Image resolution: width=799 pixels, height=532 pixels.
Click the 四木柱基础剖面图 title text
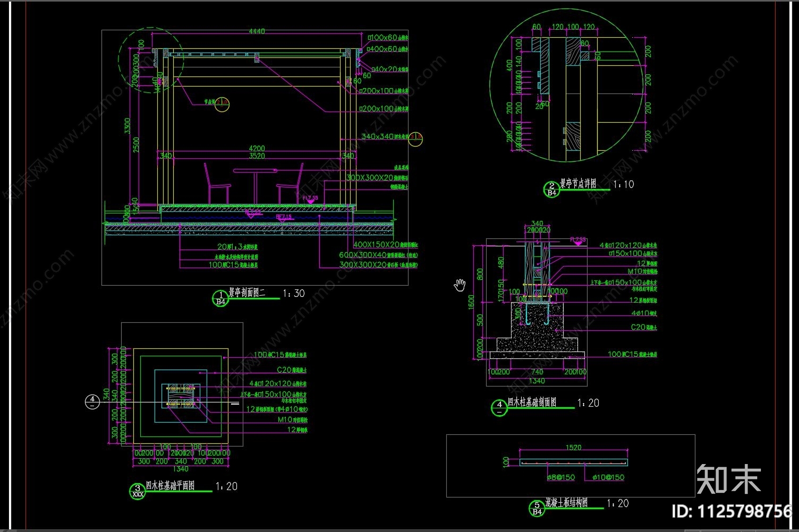[532, 402]
